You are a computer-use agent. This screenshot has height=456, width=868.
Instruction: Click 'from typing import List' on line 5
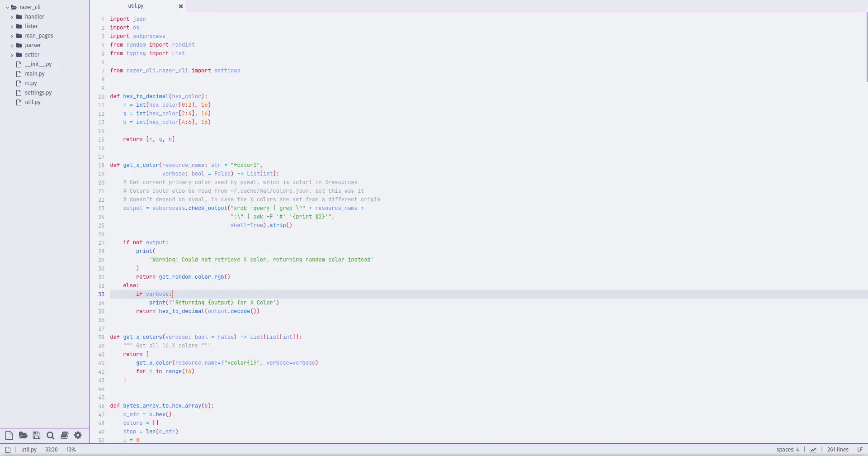click(x=147, y=53)
